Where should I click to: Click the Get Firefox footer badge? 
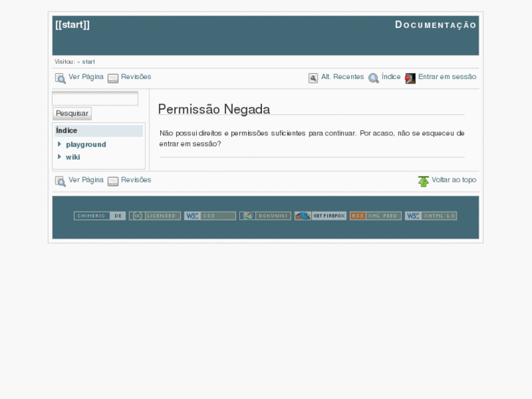coord(321,216)
